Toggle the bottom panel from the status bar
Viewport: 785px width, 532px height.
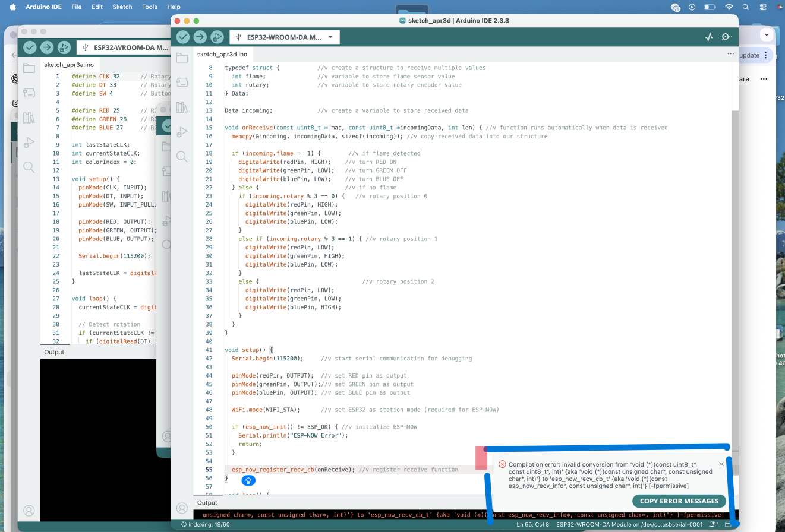pyautogui.click(x=728, y=524)
